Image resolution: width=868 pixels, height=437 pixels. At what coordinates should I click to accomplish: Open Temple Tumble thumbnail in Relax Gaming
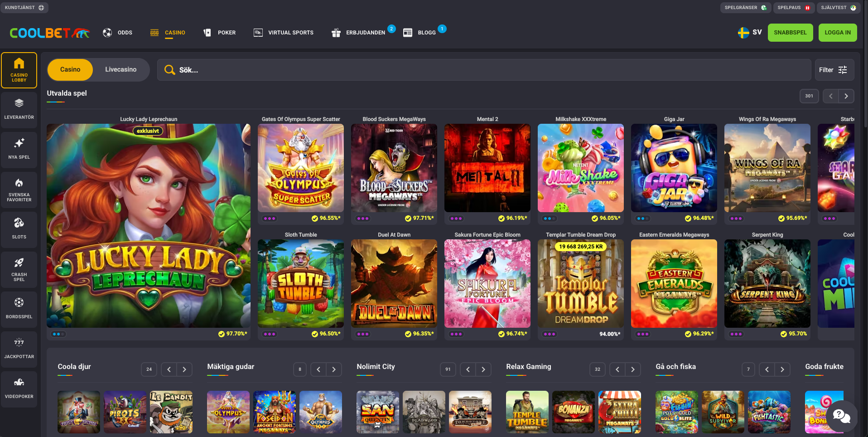527,412
